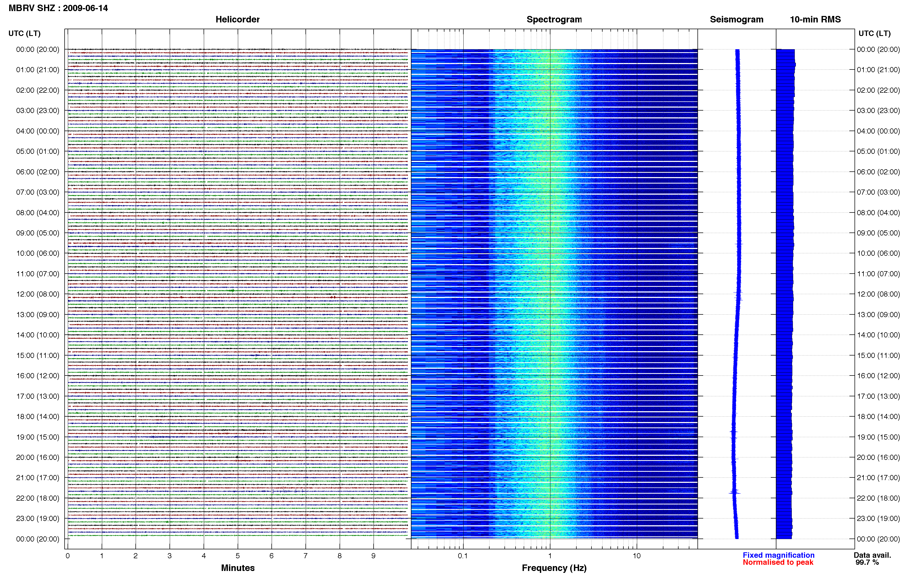Click left time label 02:00 (22:00)
Image resolution: width=924 pixels, height=578 pixels.
tap(38, 90)
